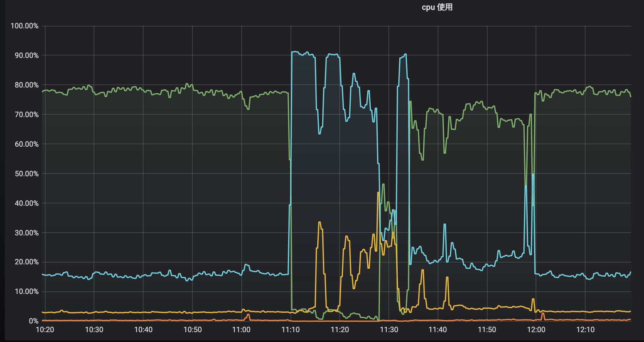Click the 12:10 time axis label
This screenshot has height=342, width=644.
tap(586, 330)
